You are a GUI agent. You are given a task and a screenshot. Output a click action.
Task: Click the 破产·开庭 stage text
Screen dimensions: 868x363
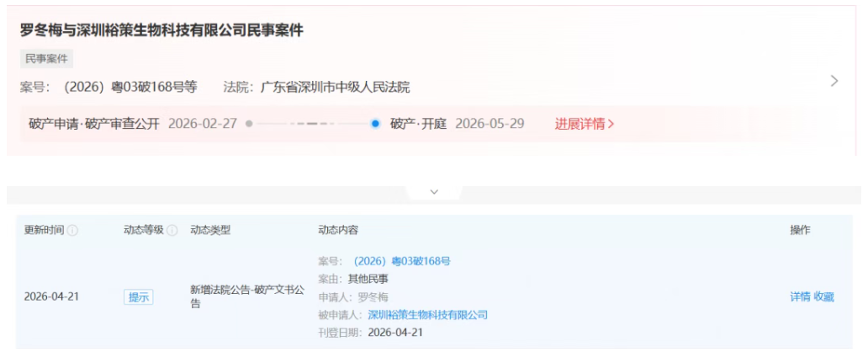tap(418, 124)
